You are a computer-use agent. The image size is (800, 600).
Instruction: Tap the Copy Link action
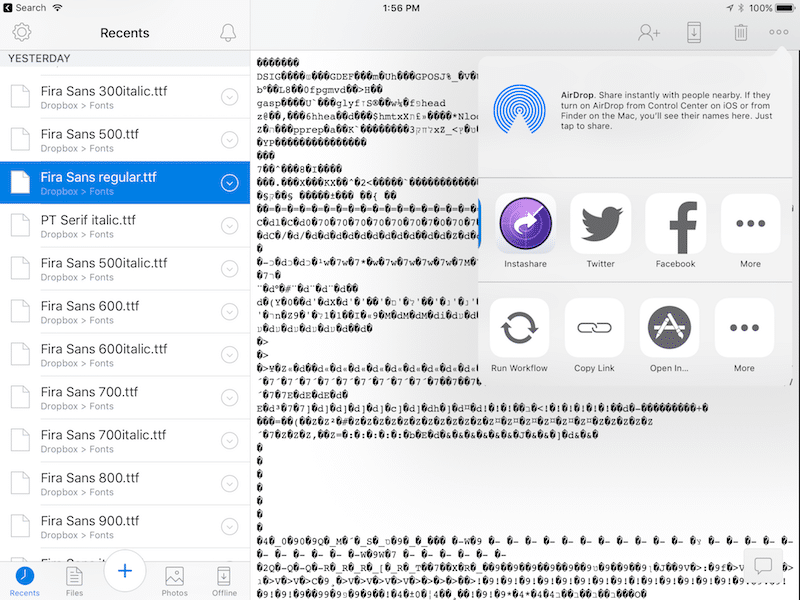(x=594, y=328)
